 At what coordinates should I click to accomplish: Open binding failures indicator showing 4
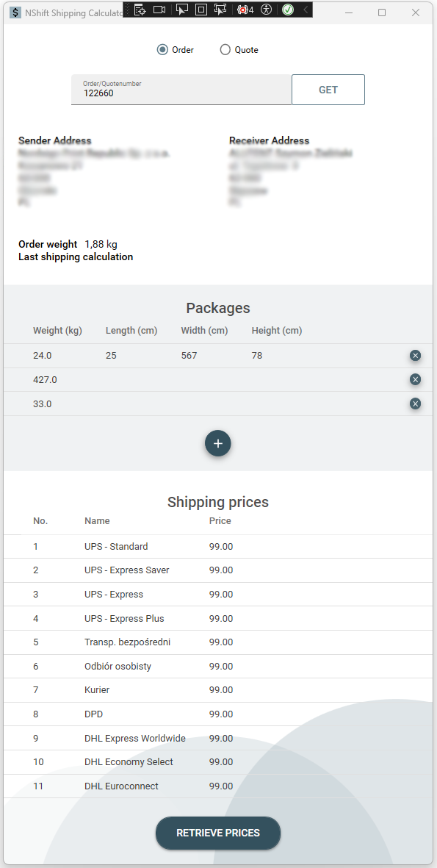pyautogui.click(x=245, y=10)
